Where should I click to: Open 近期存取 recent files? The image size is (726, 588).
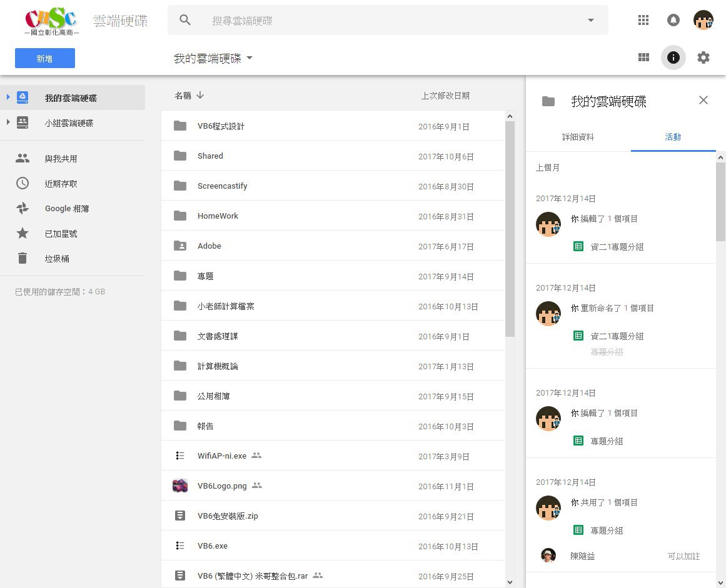coord(61,184)
